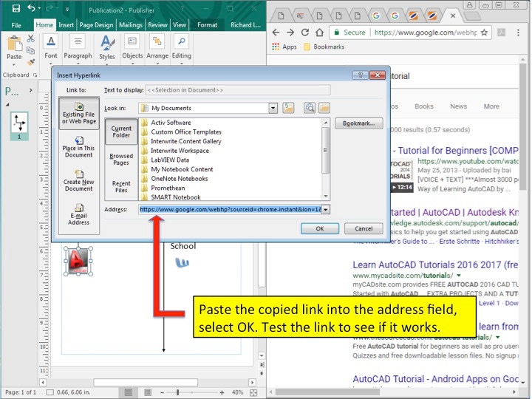Click Browse the Web icon in dialog
The height and width of the screenshot is (399, 532).
[310, 108]
